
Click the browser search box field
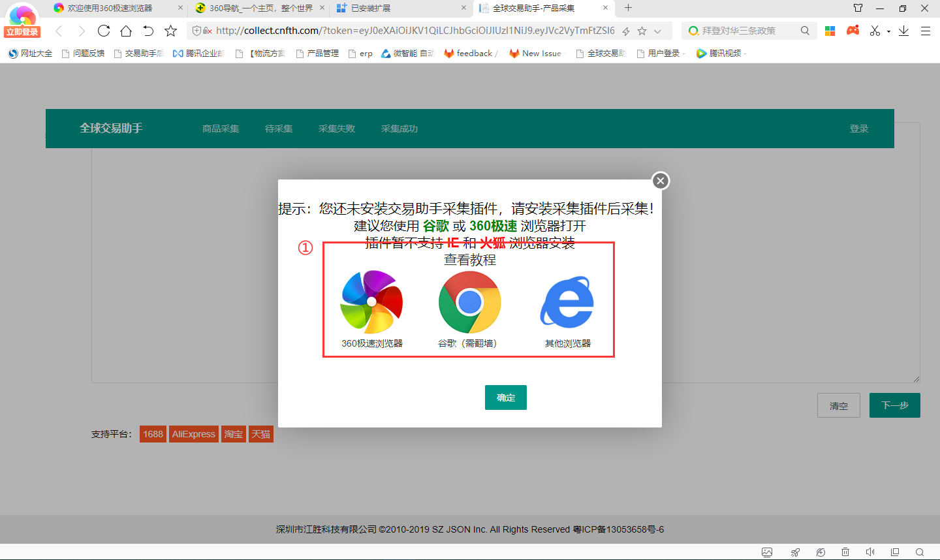[x=749, y=31]
